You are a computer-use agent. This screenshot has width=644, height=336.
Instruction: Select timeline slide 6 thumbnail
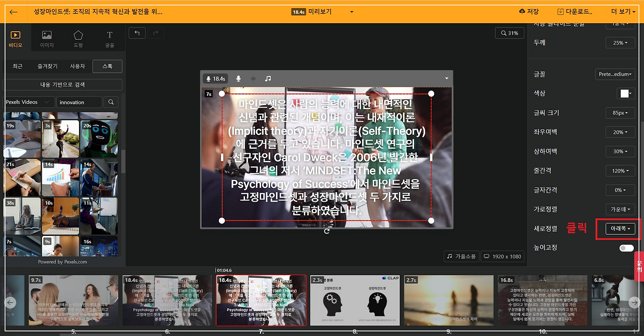tap(167, 300)
